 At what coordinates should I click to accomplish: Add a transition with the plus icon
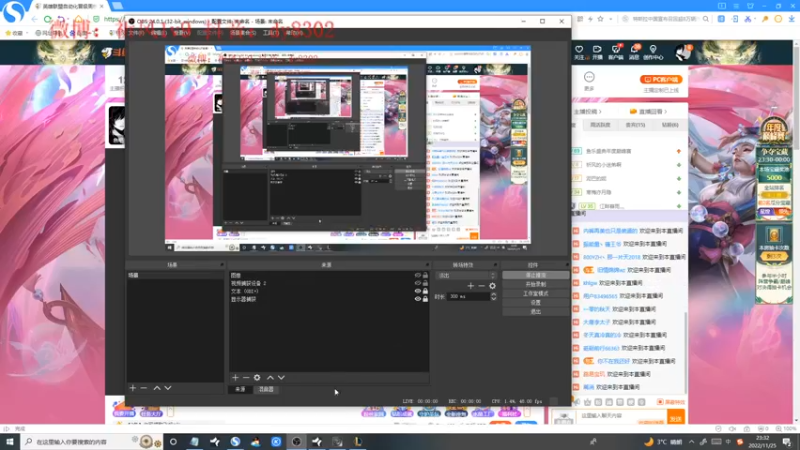tap(470, 286)
